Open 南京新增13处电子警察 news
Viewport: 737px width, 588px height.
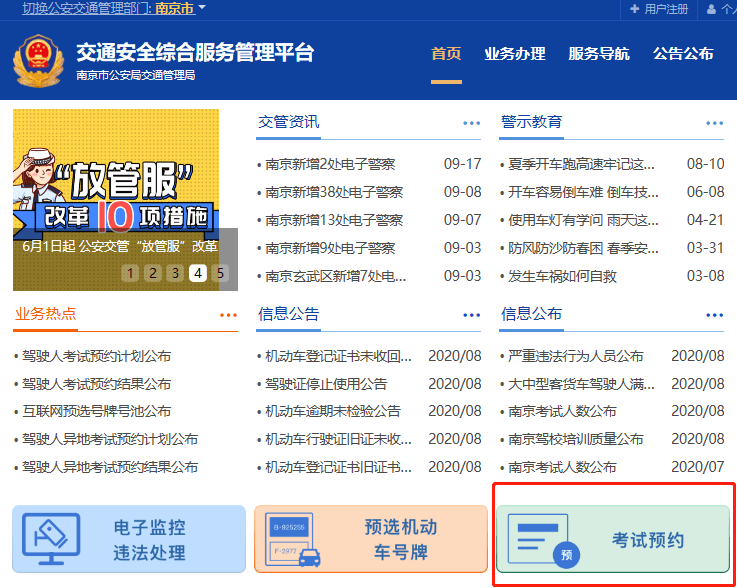334,220
